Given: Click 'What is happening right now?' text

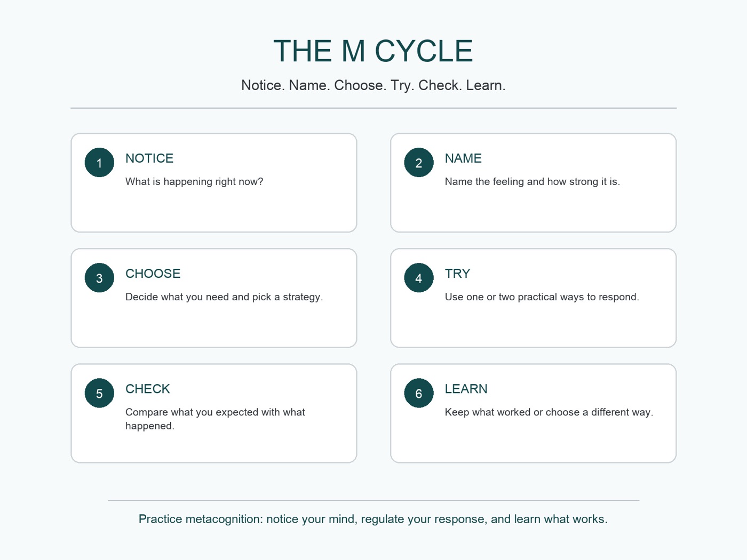Looking at the screenshot, I should (x=194, y=182).
